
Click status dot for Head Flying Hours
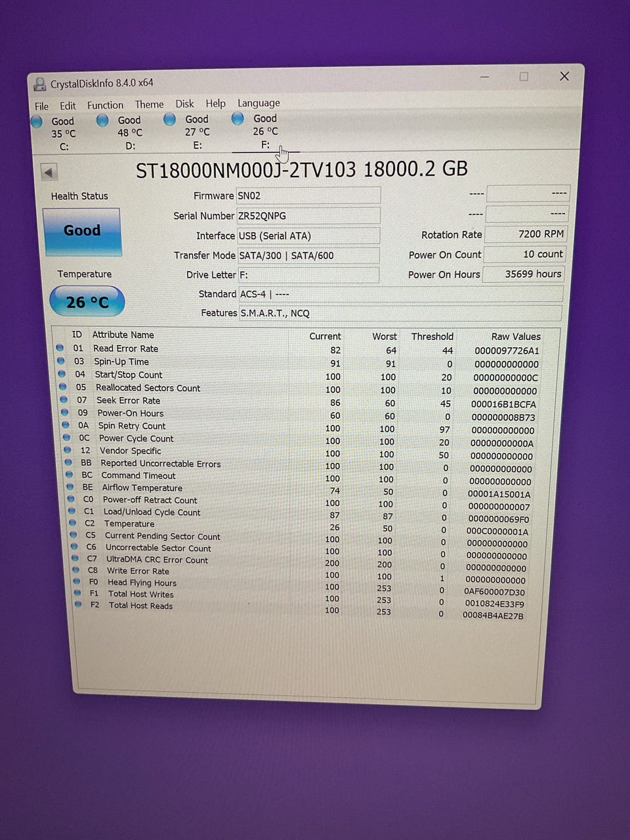(x=77, y=581)
